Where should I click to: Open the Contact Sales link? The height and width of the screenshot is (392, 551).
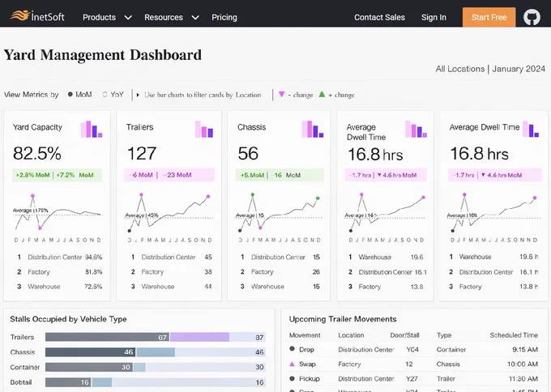coord(379,17)
